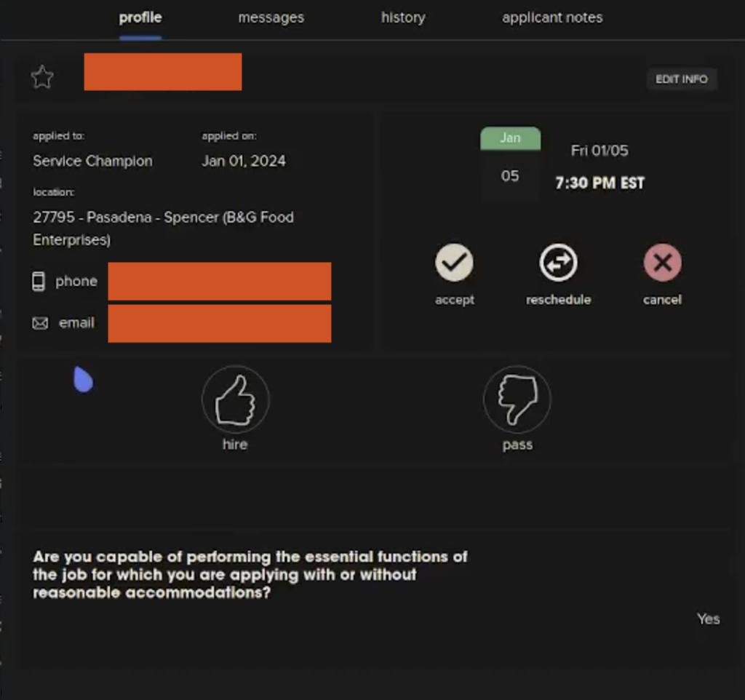The height and width of the screenshot is (700, 745).
Task: Go to the applicant notes tab
Action: pyautogui.click(x=551, y=18)
